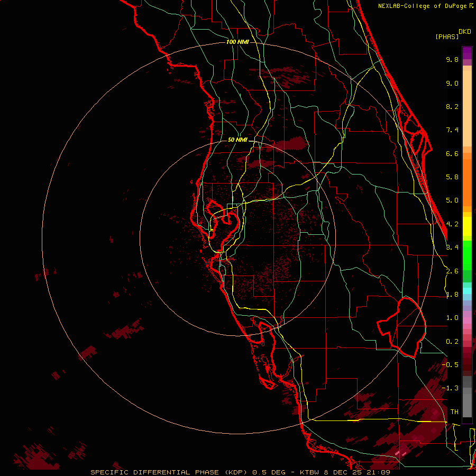Click the 21:09 timestamp in footer
The height and width of the screenshot is (476, 476).
(x=377, y=472)
